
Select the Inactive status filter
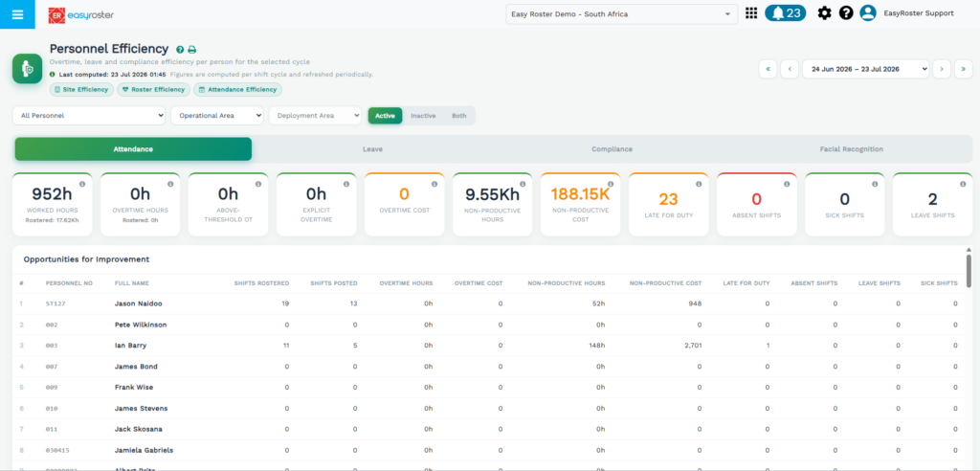[423, 116]
